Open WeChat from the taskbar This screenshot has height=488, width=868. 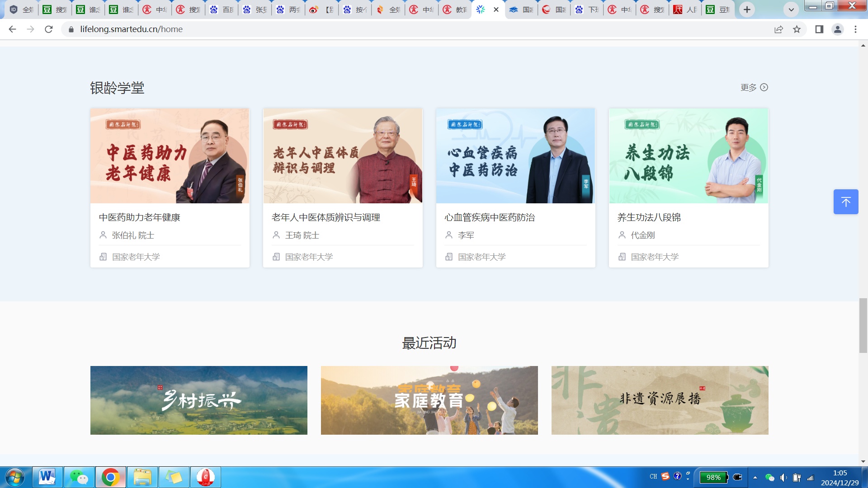coord(79,477)
